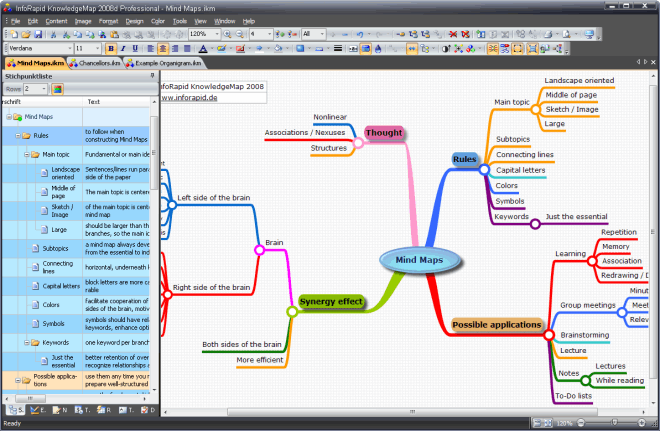
Task: Select center text alignment
Action: coord(162,49)
